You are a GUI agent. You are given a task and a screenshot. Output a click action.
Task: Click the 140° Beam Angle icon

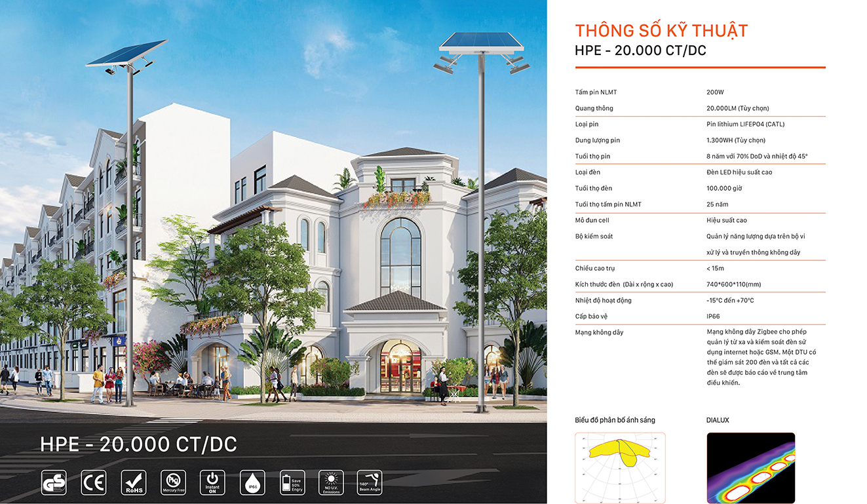pyautogui.click(x=370, y=482)
